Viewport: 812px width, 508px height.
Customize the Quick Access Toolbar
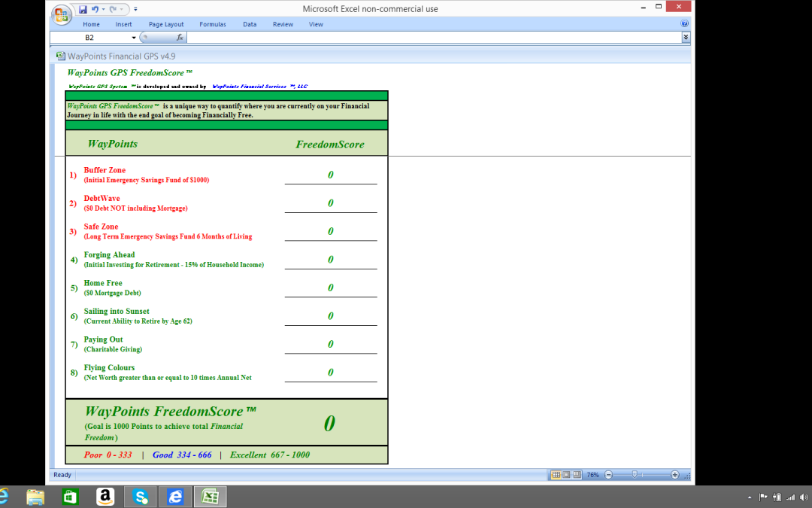(135, 9)
